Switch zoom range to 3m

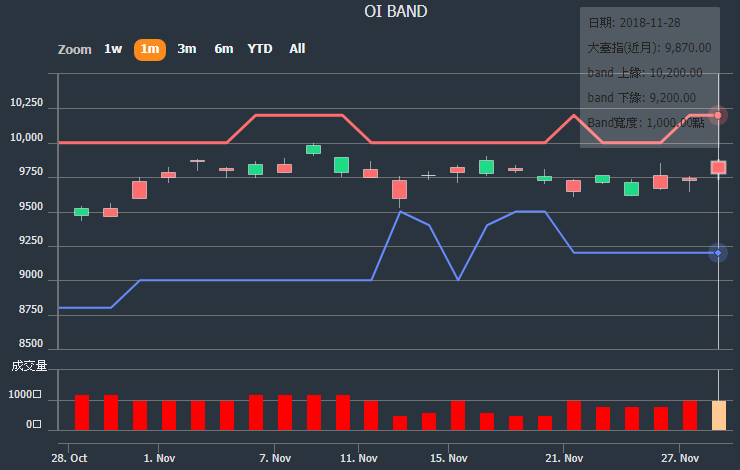click(x=187, y=49)
